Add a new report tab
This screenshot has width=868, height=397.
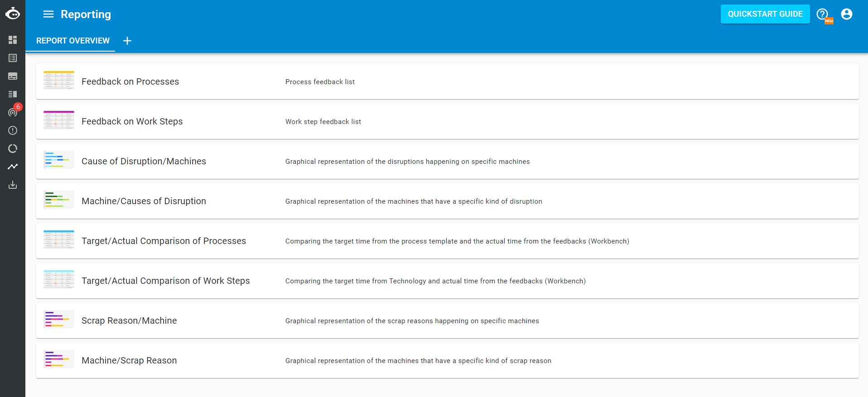click(x=127, y=41)
